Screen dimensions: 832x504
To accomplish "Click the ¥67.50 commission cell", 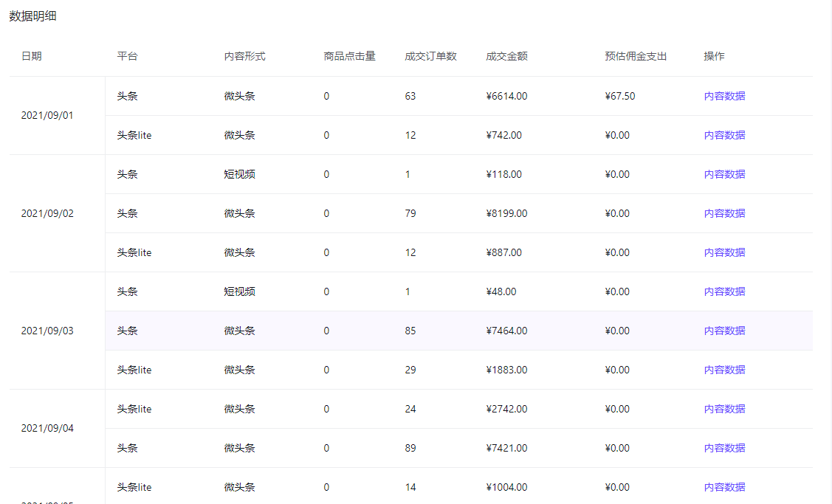I will click(620, 96).
